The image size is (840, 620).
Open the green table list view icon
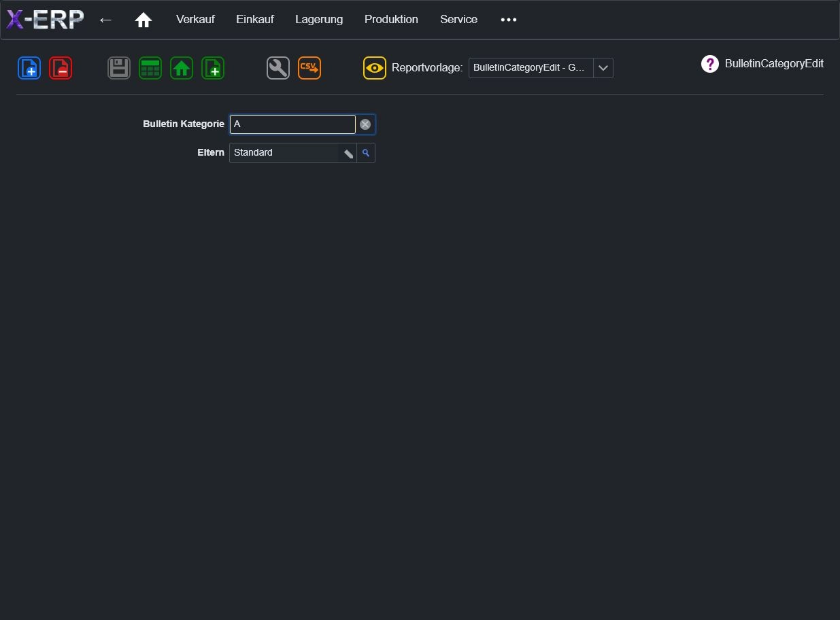(150, 68)
